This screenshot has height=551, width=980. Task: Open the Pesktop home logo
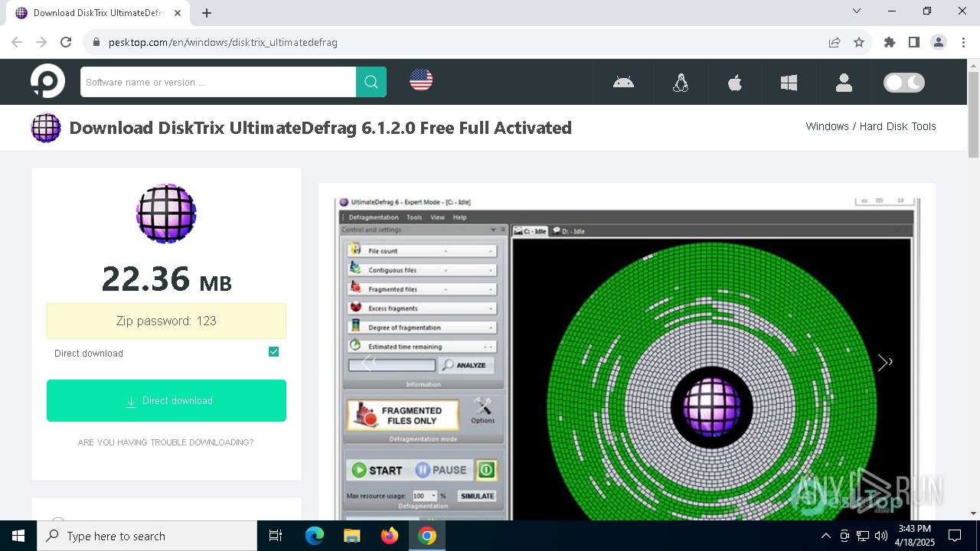(47, 81)
